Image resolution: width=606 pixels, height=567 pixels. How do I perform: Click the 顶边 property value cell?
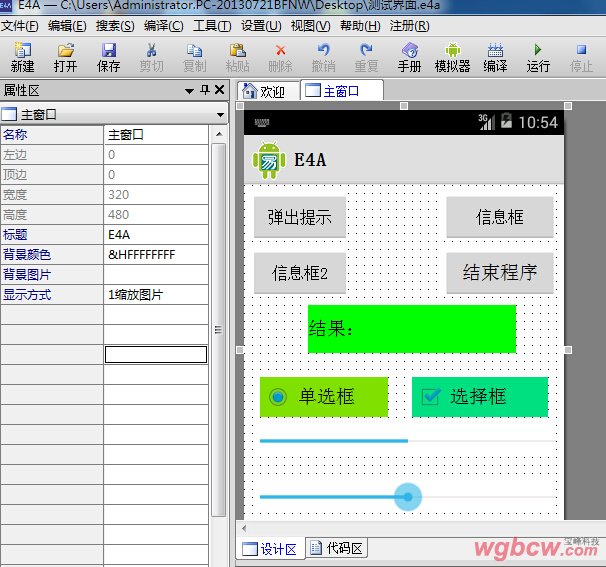156,175
